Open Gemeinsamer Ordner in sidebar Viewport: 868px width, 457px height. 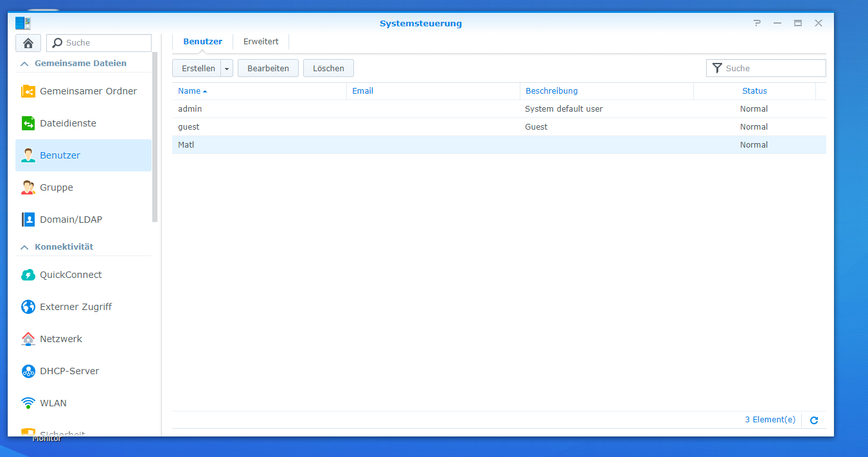click(x=84, y=91)
